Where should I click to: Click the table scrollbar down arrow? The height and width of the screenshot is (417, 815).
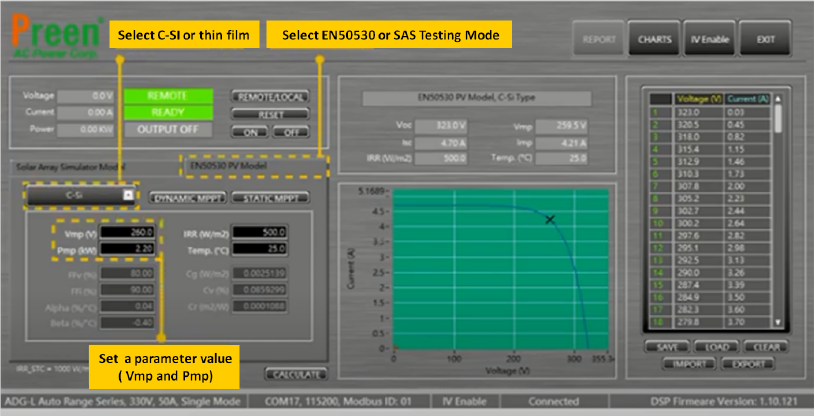(x=778, y=323)
